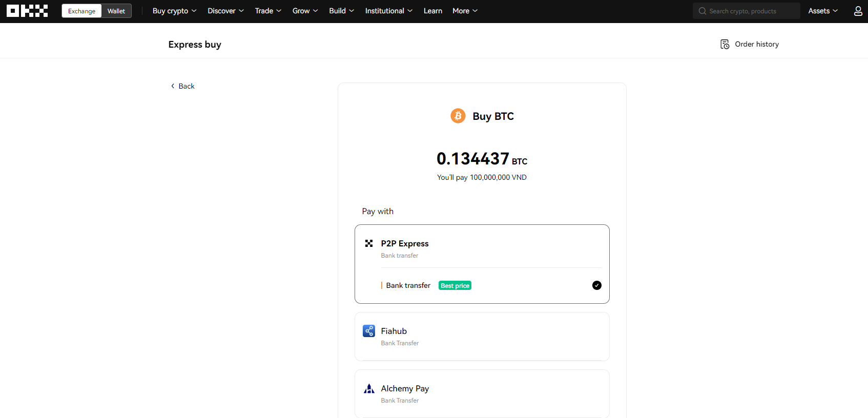Click the search magnifier icon
Viewport: 868px width, 418px height.
coord(702,11)
